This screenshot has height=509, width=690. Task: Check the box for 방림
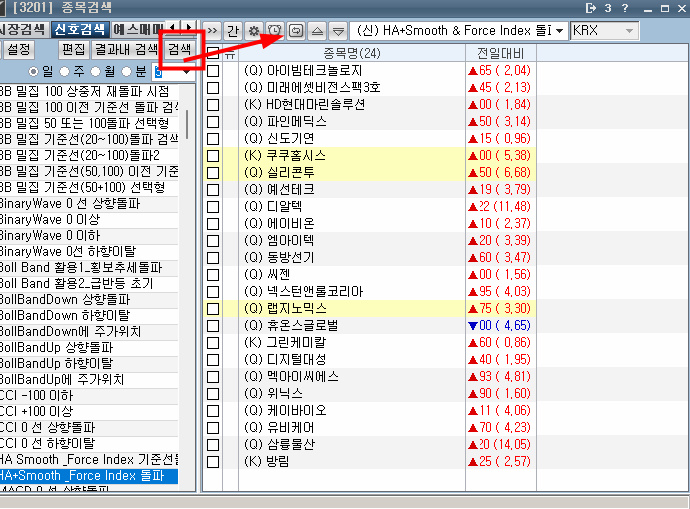coord(213,462)
